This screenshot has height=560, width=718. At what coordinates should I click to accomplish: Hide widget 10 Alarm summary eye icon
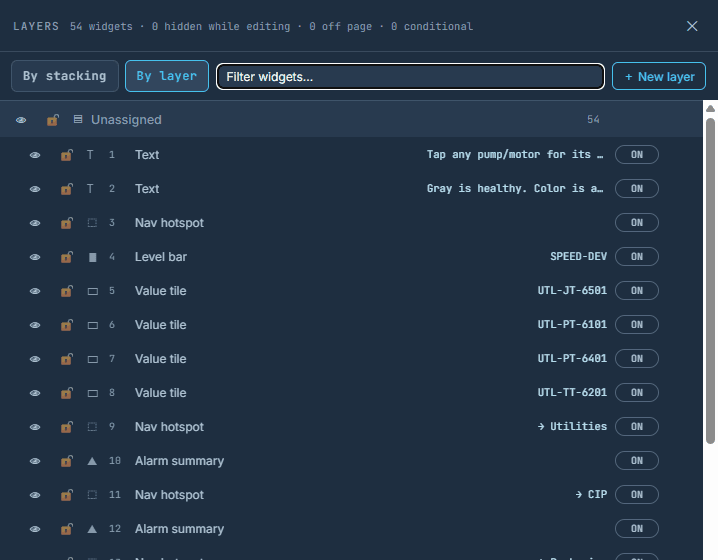coord(35,461)
